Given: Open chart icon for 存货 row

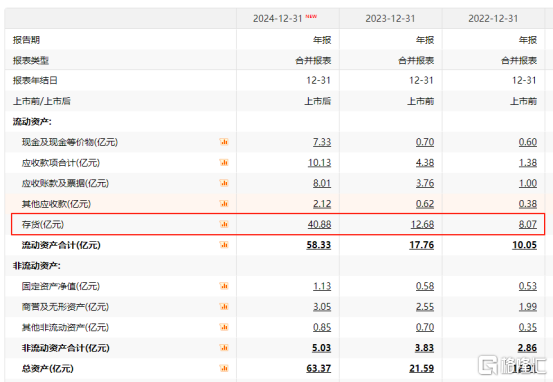Looking at the screenshot, I should 224,224.
